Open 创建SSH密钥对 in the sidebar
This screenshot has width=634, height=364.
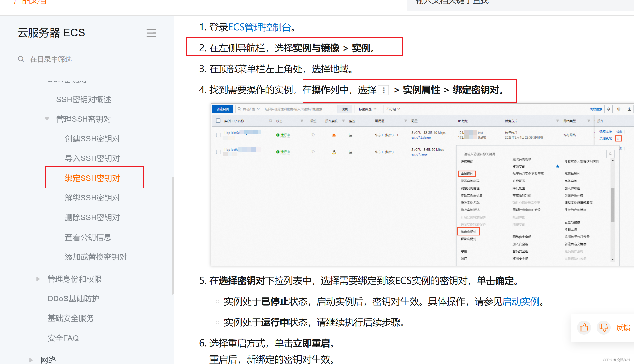click(92, 139)
